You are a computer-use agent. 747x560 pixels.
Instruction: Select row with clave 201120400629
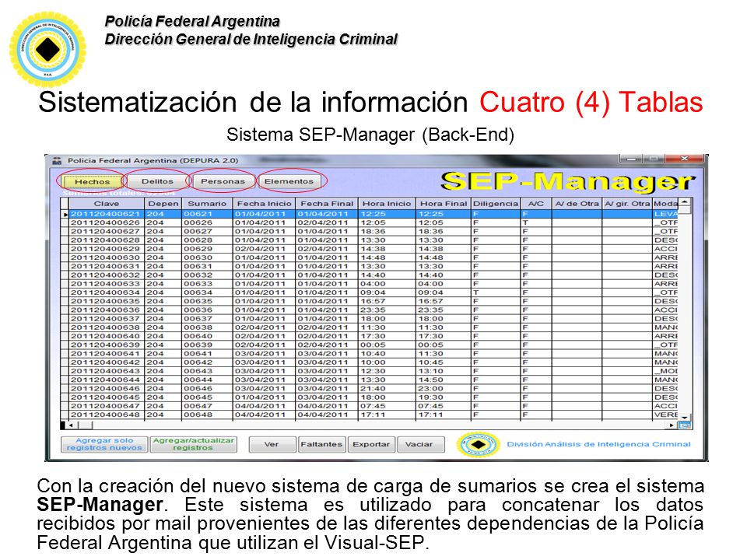click(x=370, y=249)
